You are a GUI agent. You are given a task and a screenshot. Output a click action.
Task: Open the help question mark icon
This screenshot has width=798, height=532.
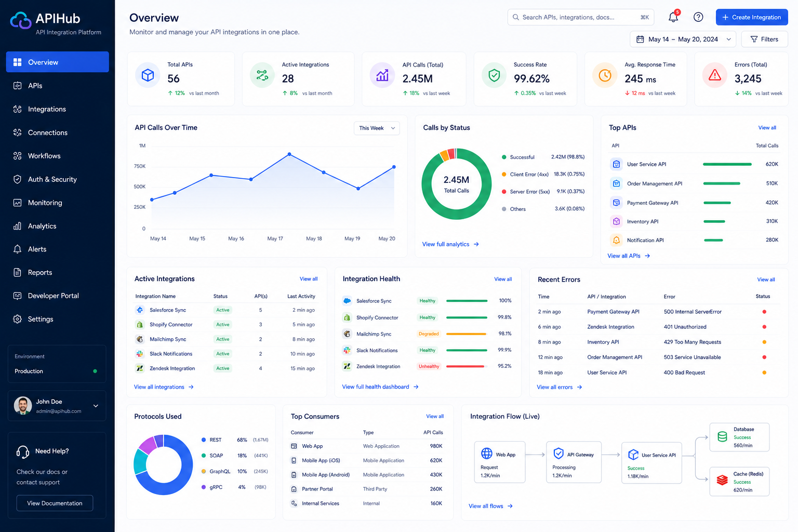point(698,17)
